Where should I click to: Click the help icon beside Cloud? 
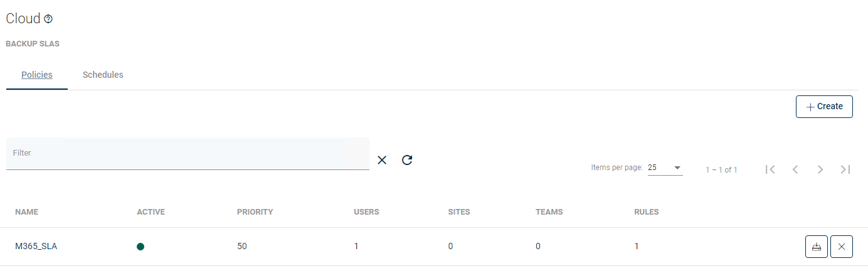pyautogui.click(x=48, y=19)
